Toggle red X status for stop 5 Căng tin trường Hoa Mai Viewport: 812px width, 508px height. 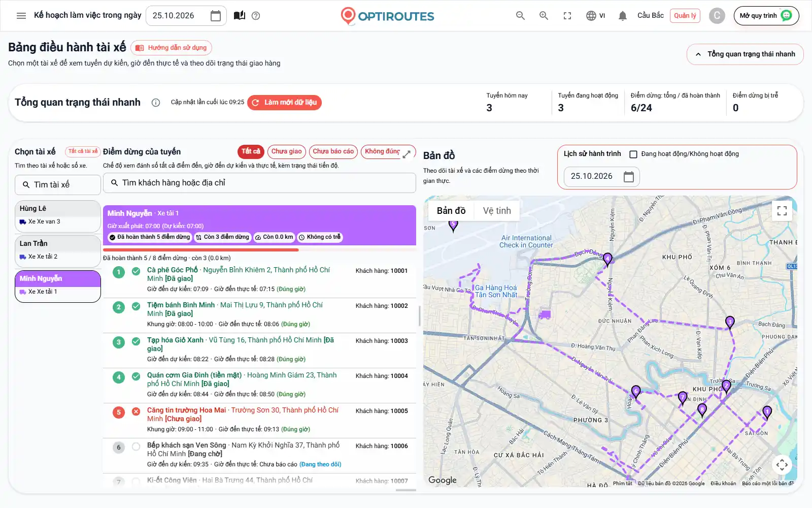click(x=136, y=411)
